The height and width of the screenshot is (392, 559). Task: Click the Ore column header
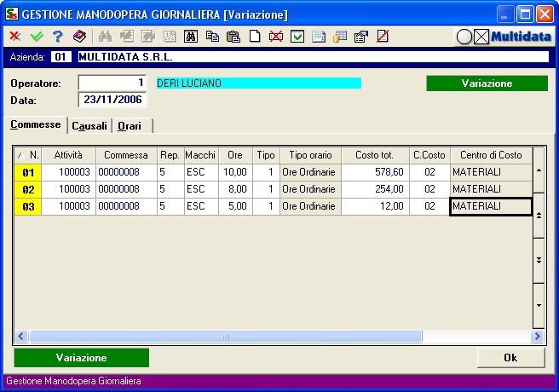(235, 155)
